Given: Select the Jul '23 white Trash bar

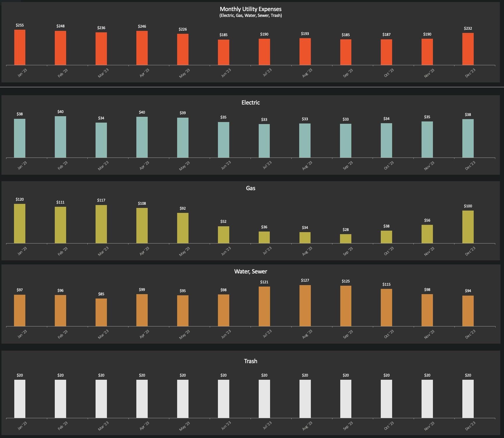Looking at the screenshot, I should (x=264, y=399).
